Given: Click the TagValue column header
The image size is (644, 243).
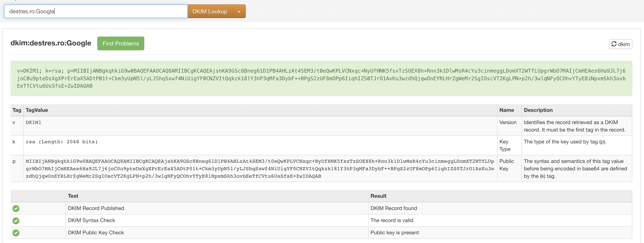Looking at the screenshot, I should coord(37,110).
